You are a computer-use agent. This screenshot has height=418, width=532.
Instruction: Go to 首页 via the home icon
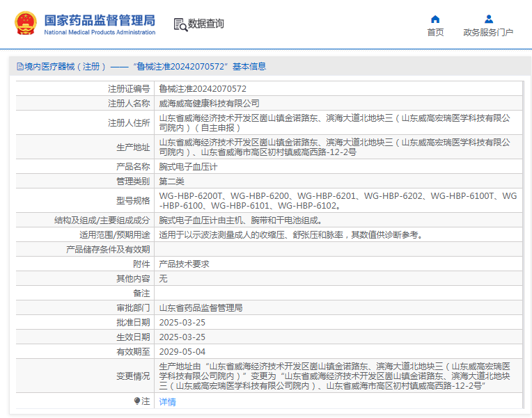pos(435,19)
